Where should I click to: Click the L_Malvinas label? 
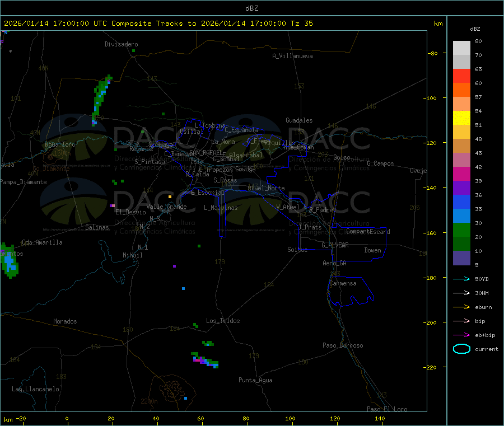click(x=221, y=208)
